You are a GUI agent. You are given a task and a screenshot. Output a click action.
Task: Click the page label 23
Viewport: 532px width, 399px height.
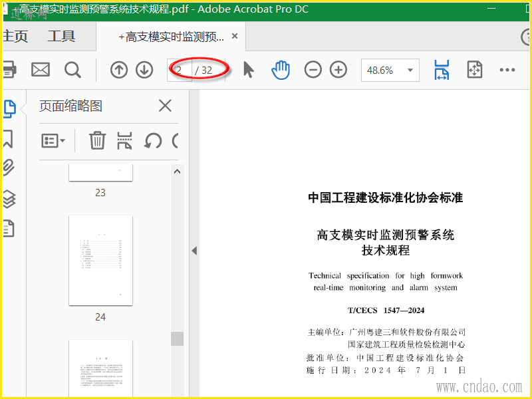100,193
